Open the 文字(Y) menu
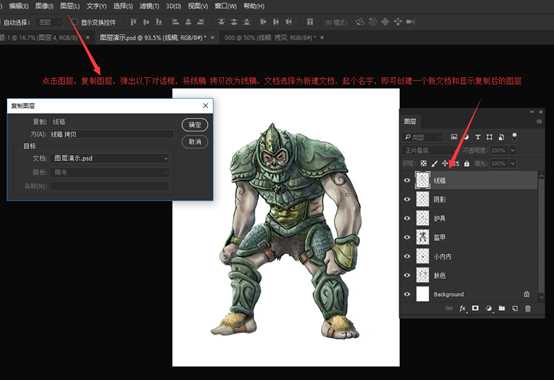 pyautogui.click(x=97, y=6)
